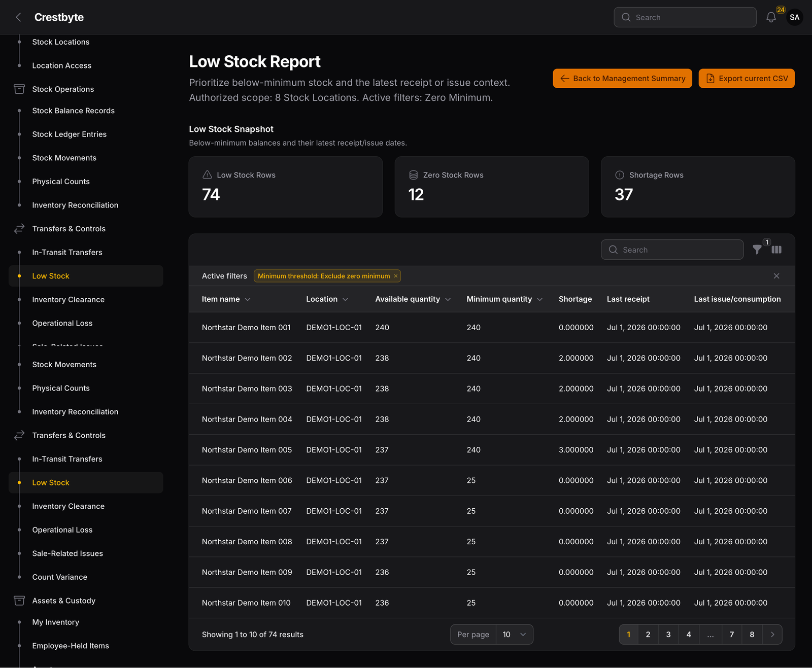This screenshot has width=812, height=668.
Task: Sort by Available quantity chevron
Action: 448,299
